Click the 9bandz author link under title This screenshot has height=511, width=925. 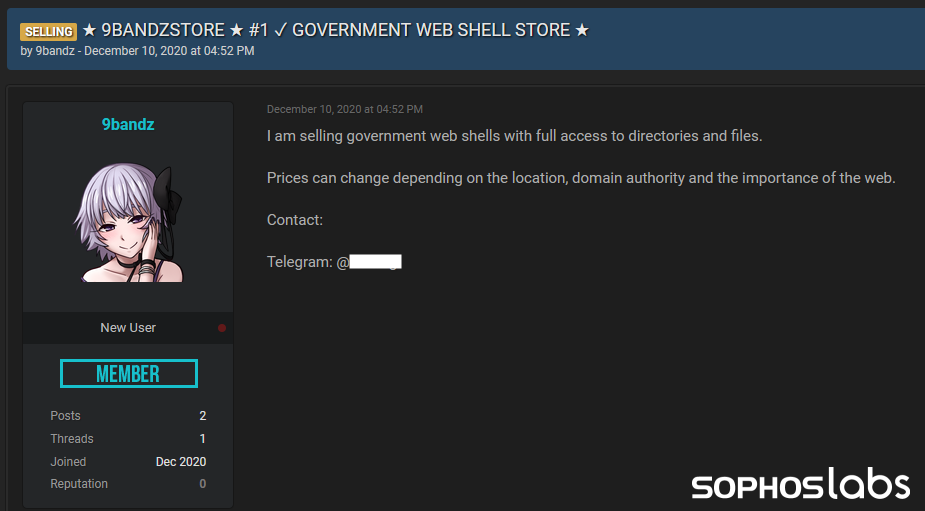(56, 51)
